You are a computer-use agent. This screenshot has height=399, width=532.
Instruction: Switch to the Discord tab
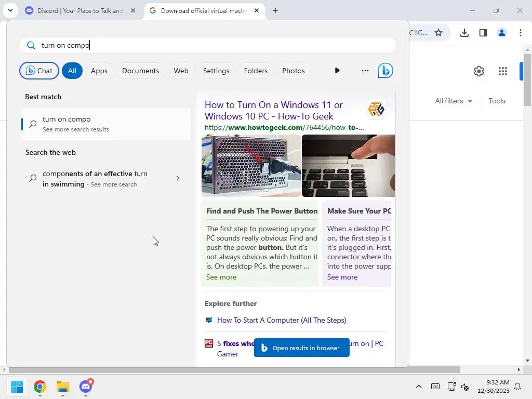point(80,10)
